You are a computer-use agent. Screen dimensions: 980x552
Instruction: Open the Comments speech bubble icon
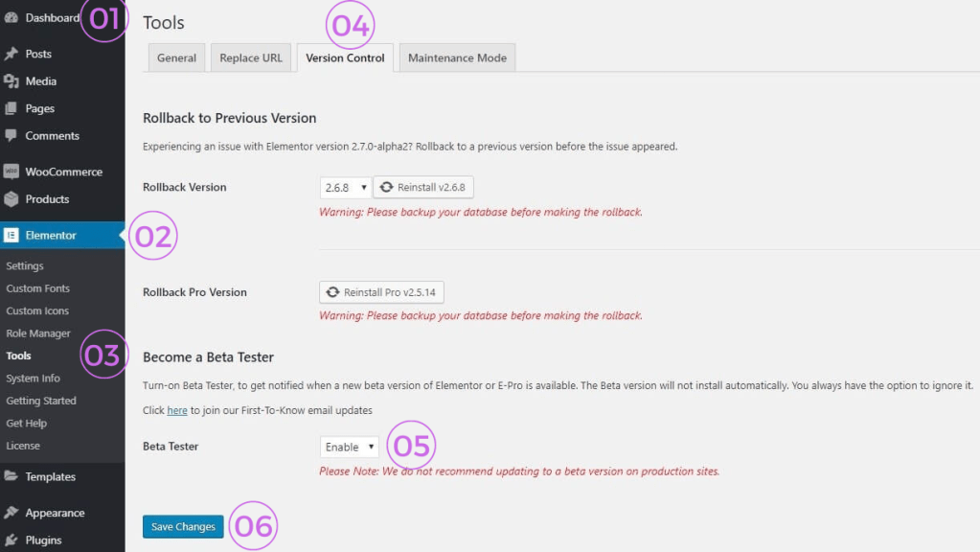11,135
